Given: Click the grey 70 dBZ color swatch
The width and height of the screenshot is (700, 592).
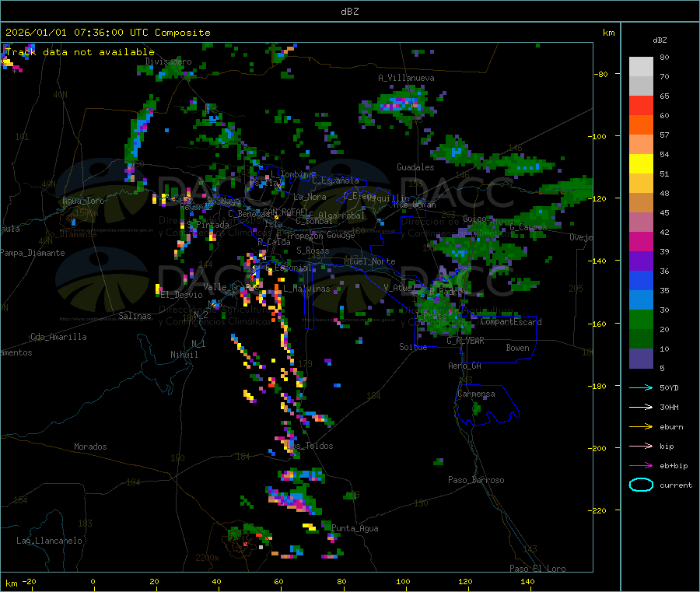Looking at the screenshot, I should click(641, 86).
